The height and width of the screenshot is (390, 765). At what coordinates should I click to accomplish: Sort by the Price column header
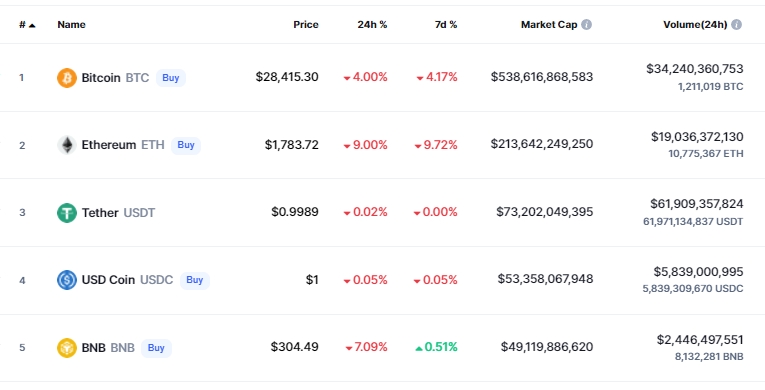306,24
